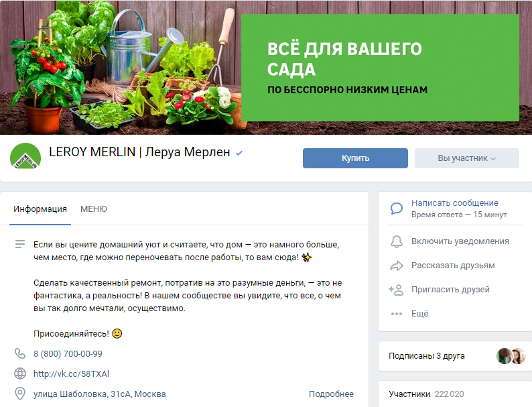Switch to the МЕНЮ tab
The image size is (532, 407).
tap(94, 209)
